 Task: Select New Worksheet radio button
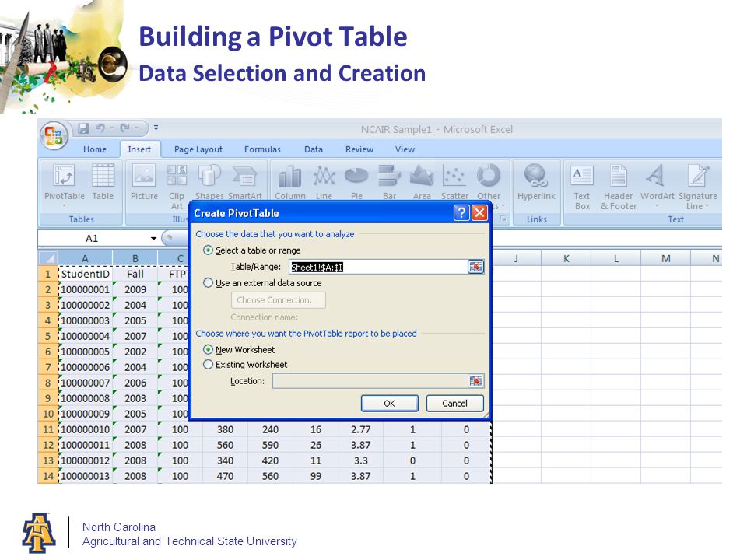coord(208,349)
